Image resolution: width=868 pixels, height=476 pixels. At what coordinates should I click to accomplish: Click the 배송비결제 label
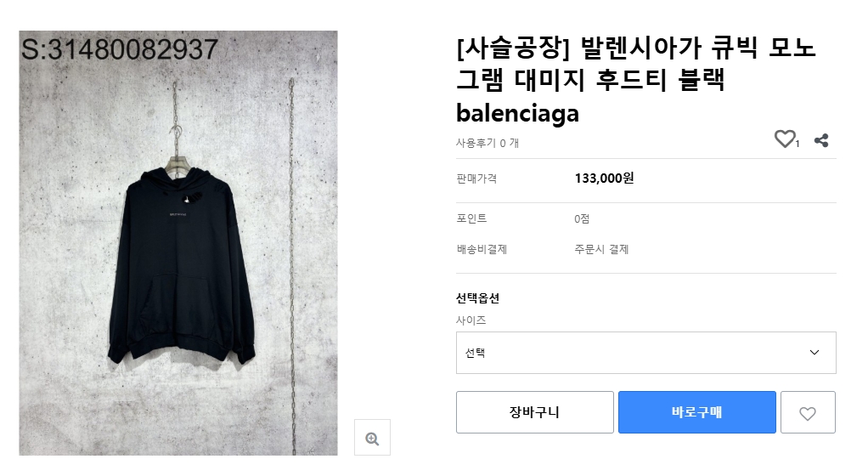click(482, 249)
